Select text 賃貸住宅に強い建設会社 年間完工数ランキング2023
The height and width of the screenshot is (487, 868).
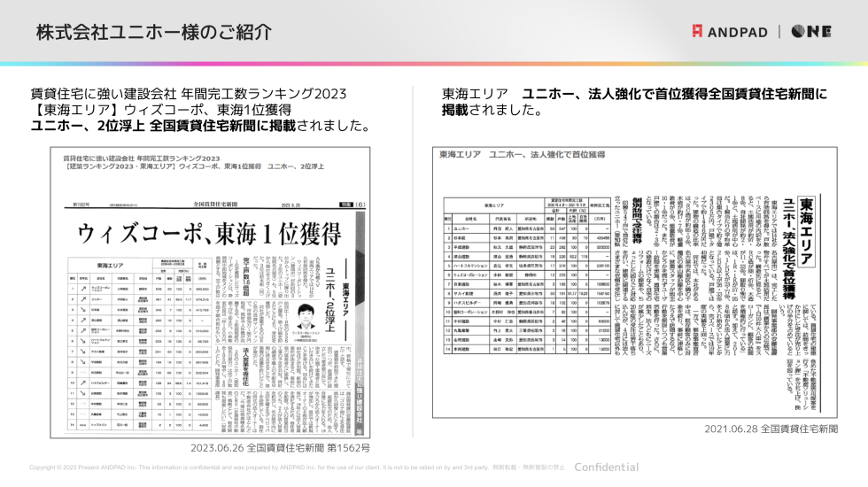pos(189,94)
